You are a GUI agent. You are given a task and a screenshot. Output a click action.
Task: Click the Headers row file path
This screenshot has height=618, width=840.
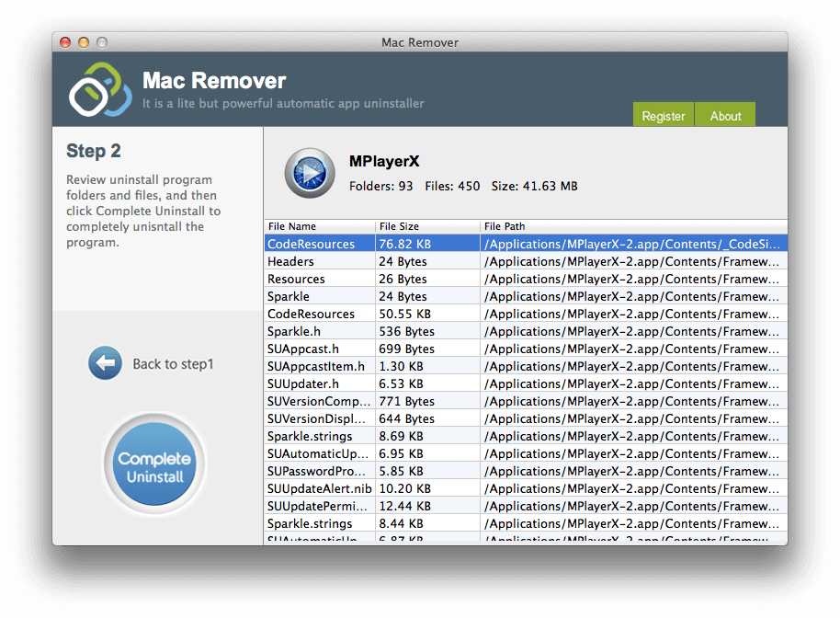[632, 261]
